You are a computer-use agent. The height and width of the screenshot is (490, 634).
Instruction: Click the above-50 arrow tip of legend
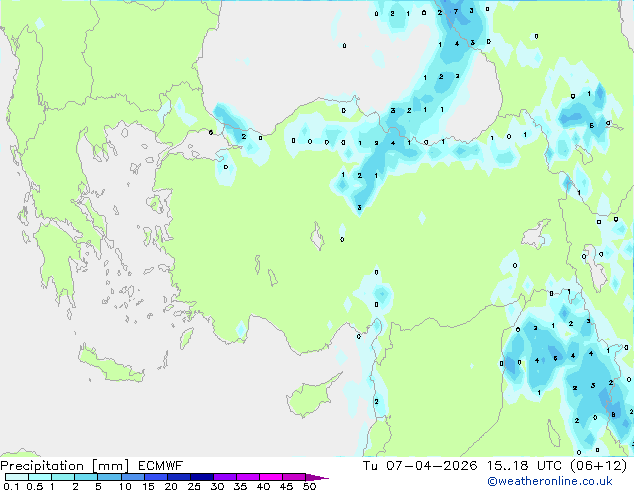coord(317,477)
